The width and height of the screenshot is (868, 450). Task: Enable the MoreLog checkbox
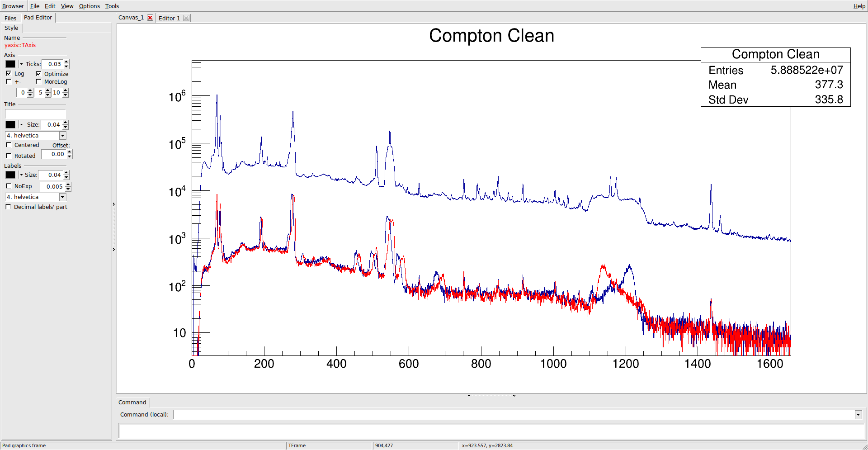coord(38,82)
